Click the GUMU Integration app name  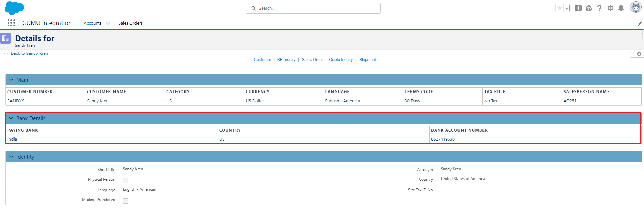click(x=47, y=23)
